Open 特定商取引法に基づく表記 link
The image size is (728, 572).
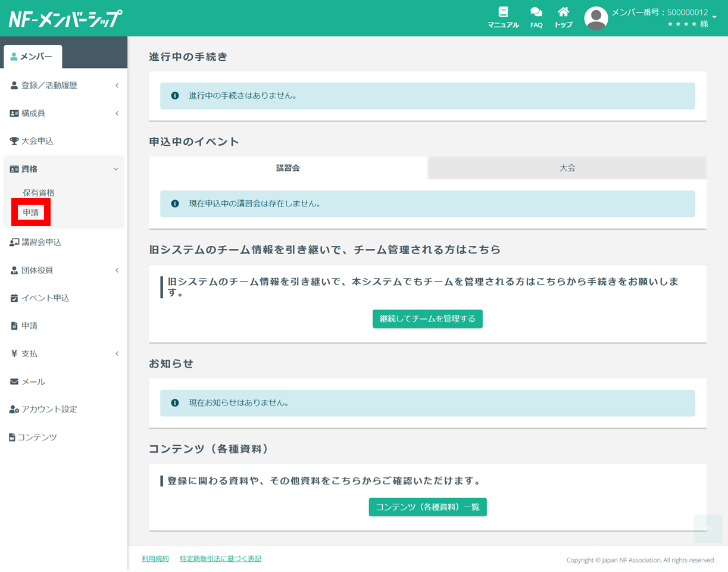pos(220,559)
